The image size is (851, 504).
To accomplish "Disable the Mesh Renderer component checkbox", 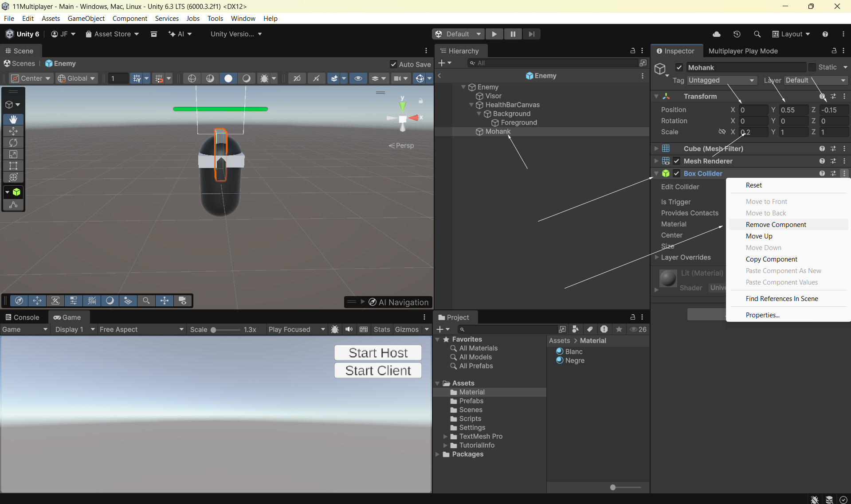I will pyautogui.click(x=677, y=161).
